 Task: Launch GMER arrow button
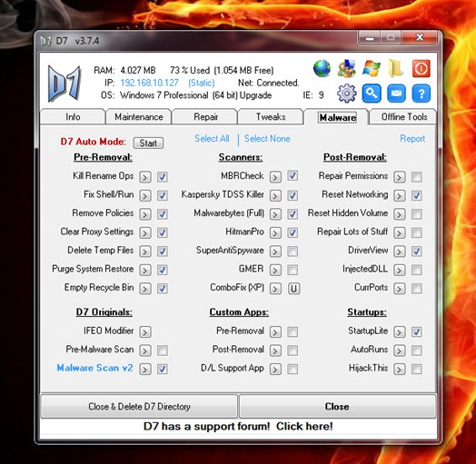click(275, 270)
